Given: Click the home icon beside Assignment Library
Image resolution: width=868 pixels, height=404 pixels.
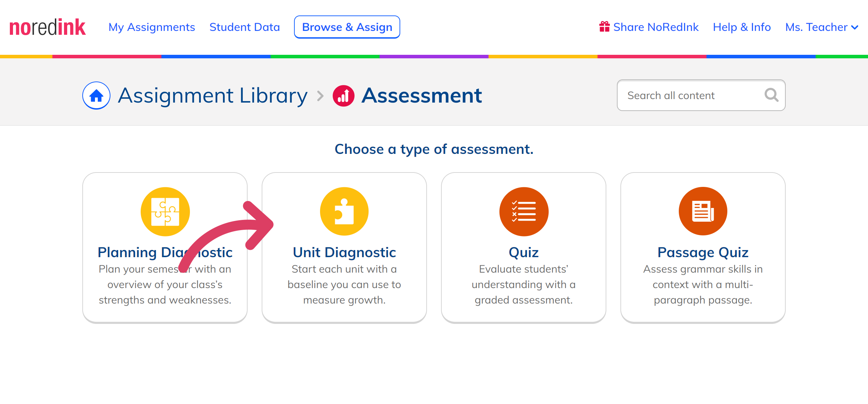Looking at the screenshot, I should 96,96.
